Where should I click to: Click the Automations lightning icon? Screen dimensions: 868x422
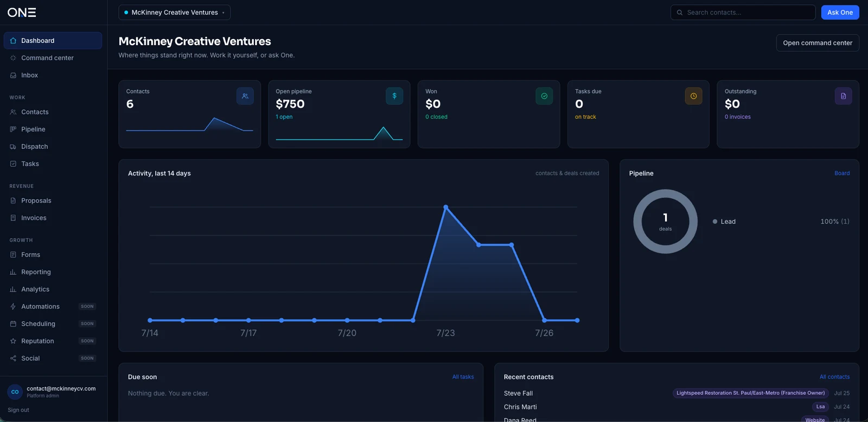13,307
